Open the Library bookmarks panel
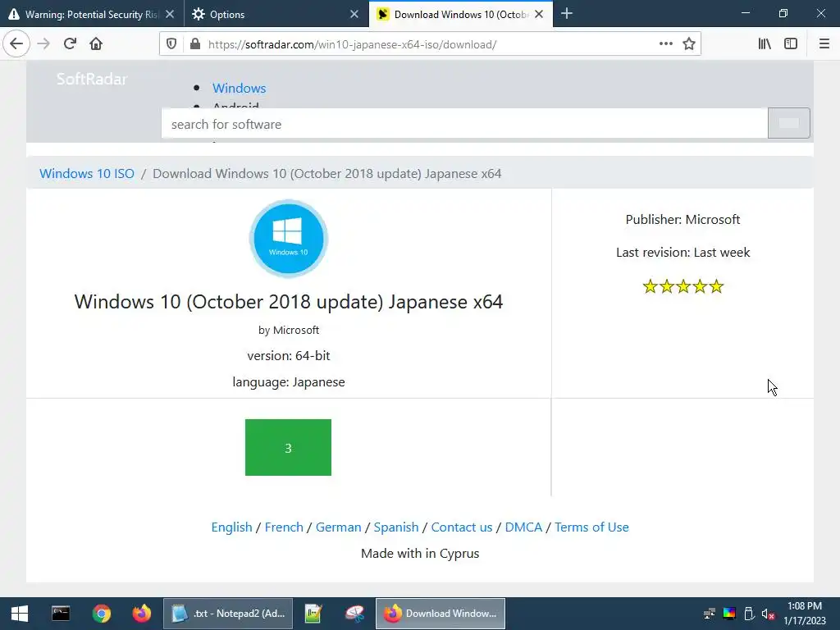 [x=765, y=44]
